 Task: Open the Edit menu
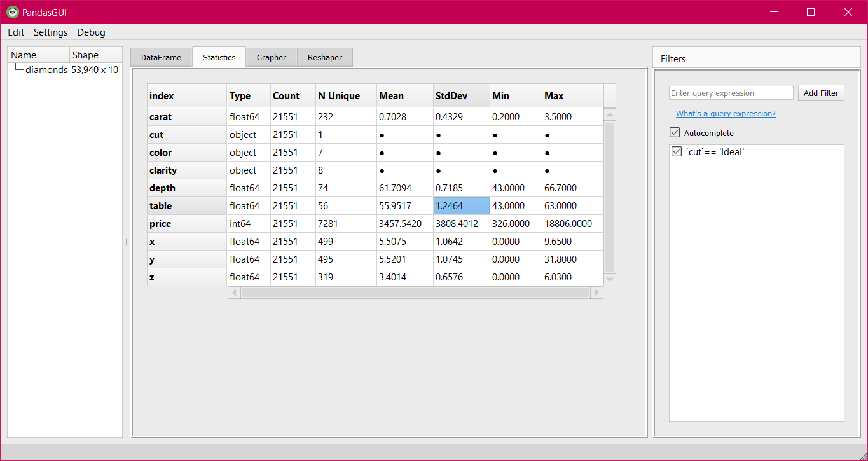pos(16,32)
